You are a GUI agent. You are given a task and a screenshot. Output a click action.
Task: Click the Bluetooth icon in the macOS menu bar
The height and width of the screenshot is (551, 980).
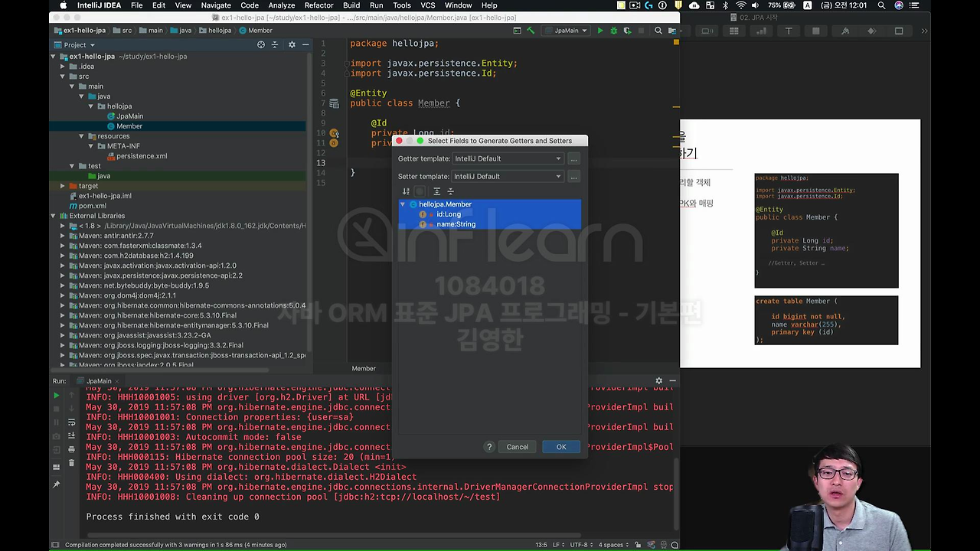(x=725, y=5)
